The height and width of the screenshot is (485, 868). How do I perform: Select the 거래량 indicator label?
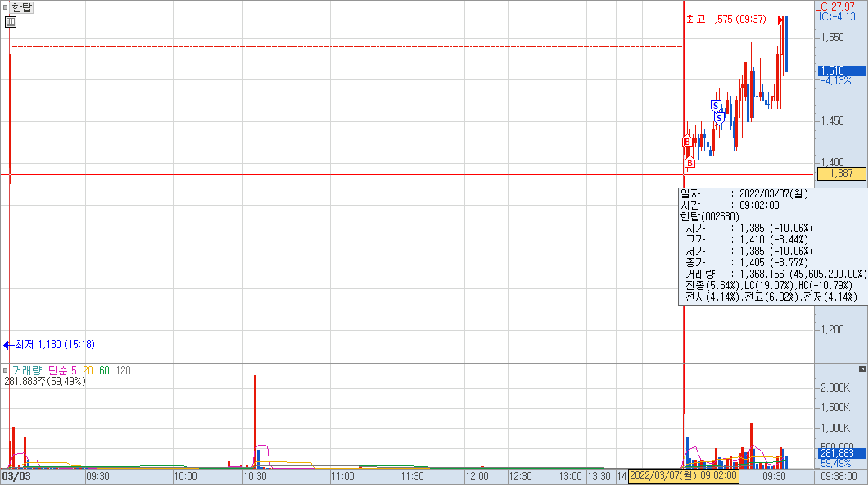click(26, 370)
